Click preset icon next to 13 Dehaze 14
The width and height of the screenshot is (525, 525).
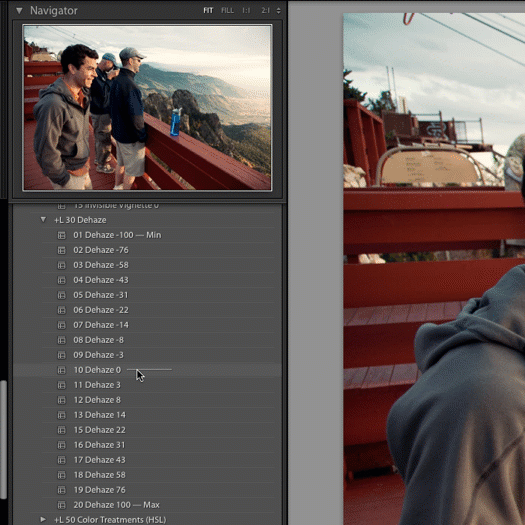(62, 415)
